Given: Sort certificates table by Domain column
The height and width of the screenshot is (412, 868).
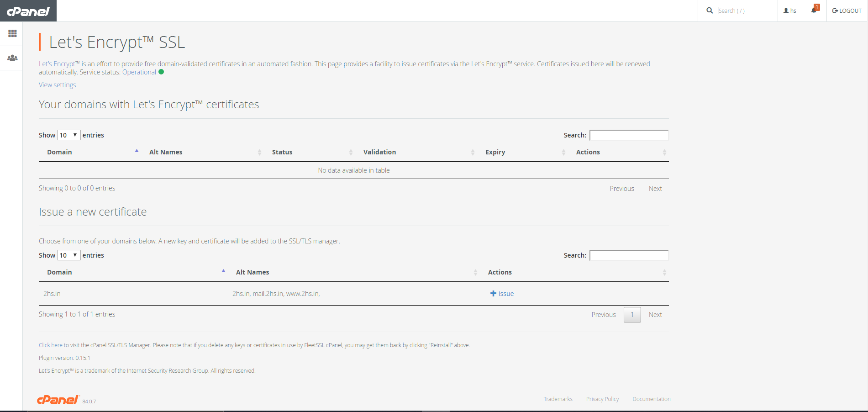Looking at the screenshot, I should (90, 152).
